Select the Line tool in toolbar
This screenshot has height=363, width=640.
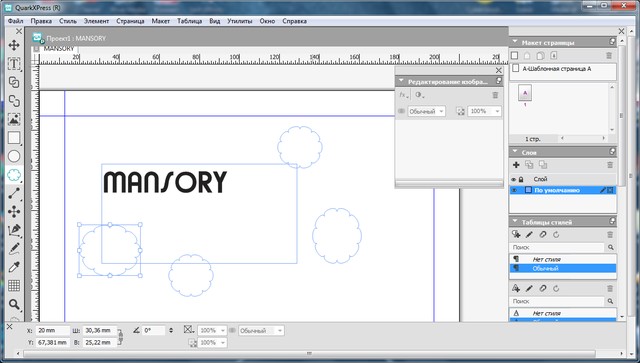click(x=14, y=193)
